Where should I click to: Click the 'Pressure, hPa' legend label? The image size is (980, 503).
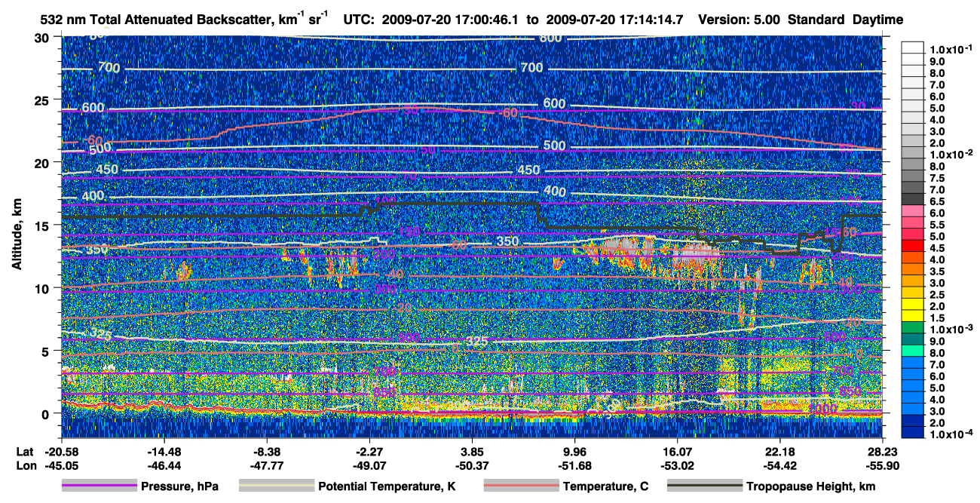click(x=179, y=487)
